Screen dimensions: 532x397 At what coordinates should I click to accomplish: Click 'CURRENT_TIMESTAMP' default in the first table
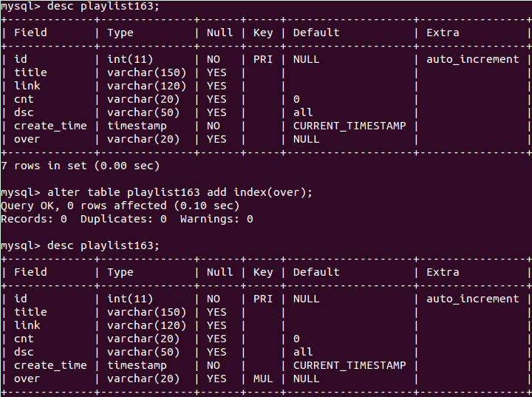tap(349, 126)
